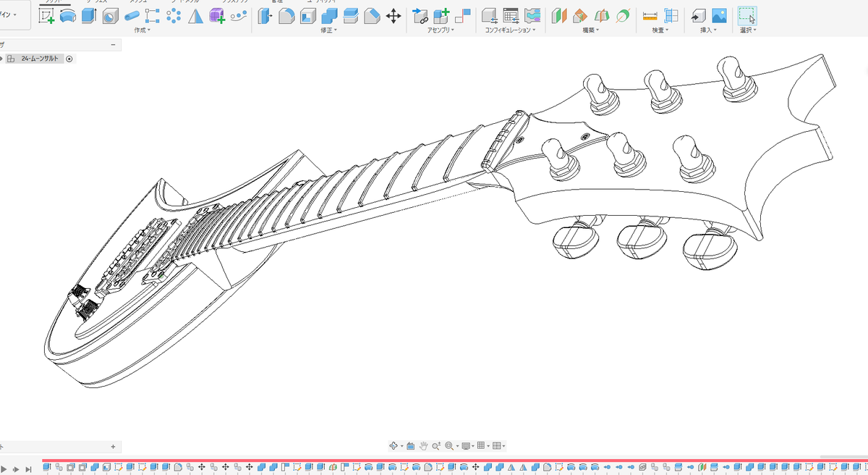
Task: Click the Pan hand icon in navigation bar
Action: [424, 446]
